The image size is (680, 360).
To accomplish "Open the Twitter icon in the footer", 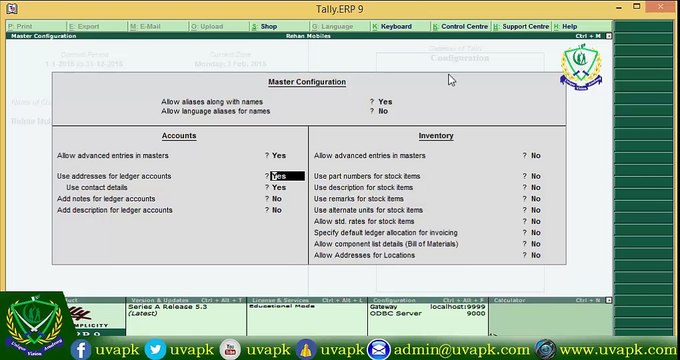I will click(155, 350).
